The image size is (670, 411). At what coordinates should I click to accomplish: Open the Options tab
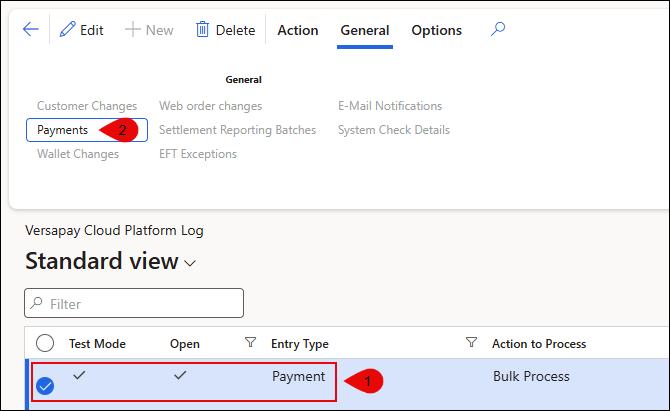(x=436, y=30)
